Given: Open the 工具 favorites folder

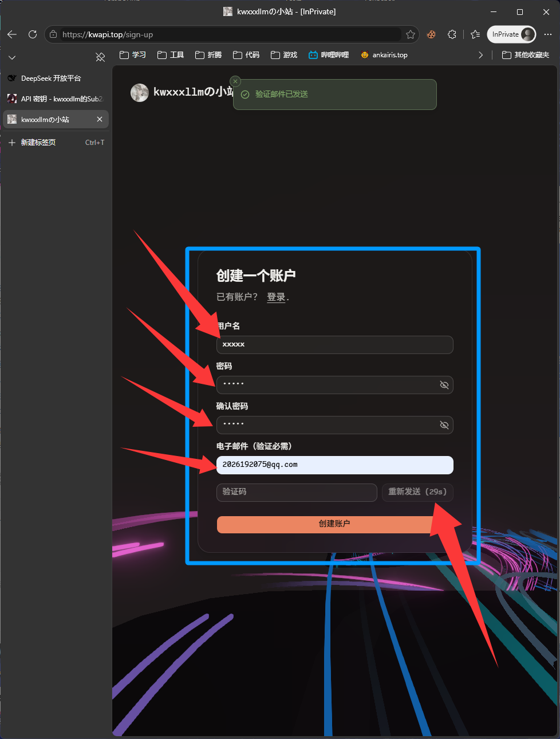Looking at the screenshot, I should (x=171, y=55).
